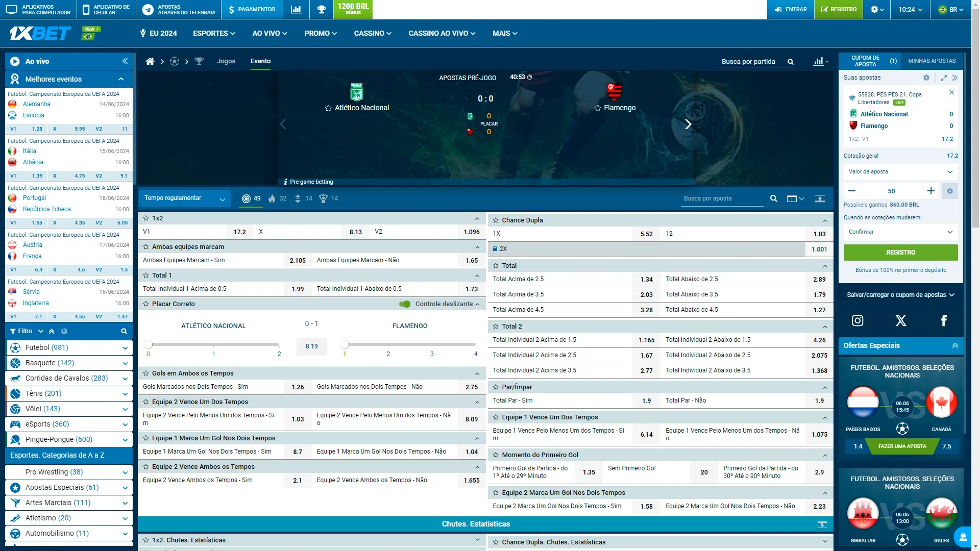This screenshot has width=980, height=551.
Task: Open Instagram social link
Action: (857, 320)
